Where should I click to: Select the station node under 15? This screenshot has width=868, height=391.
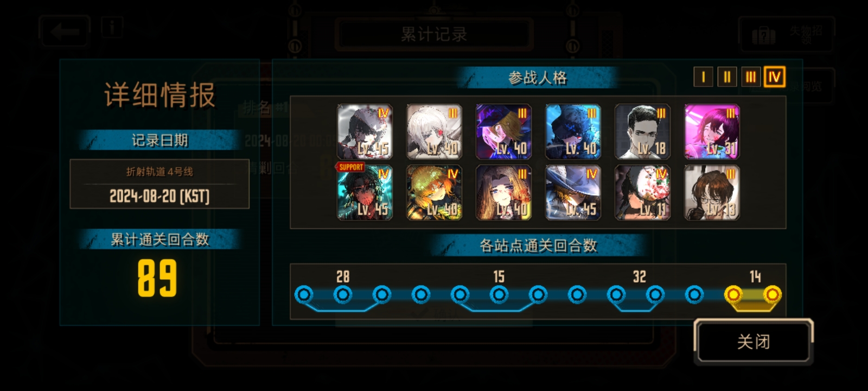point(499,295)
